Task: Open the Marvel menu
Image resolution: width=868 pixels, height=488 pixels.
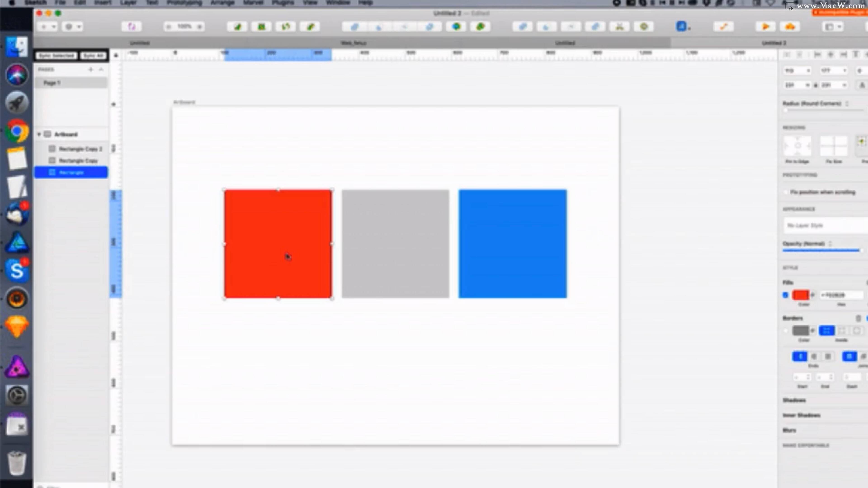Action: tap(253, 3)
